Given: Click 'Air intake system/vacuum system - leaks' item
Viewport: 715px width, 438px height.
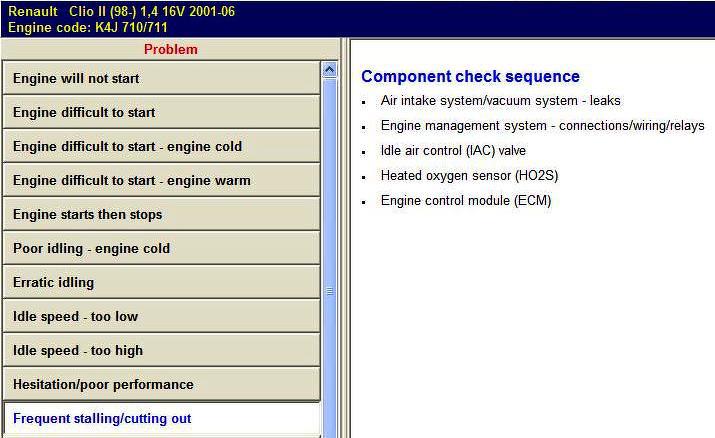Looking at the screenshot, I should [x=500, y=101].
